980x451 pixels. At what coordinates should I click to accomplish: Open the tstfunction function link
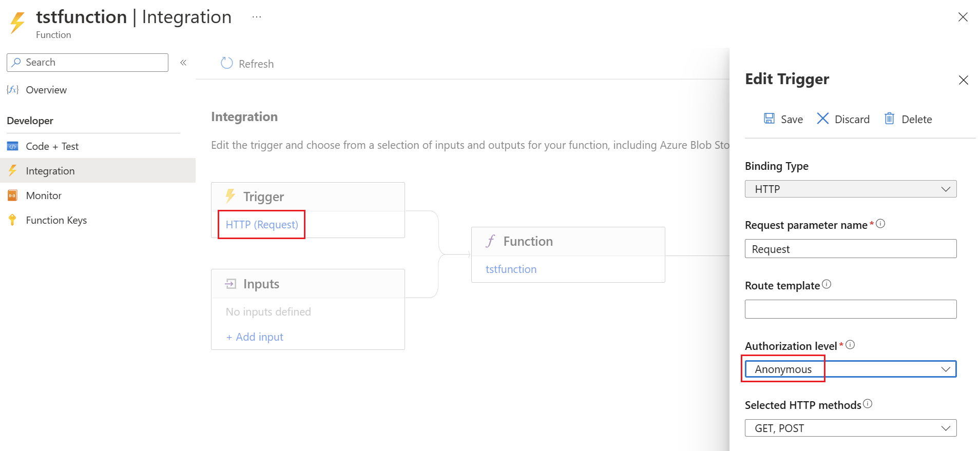[511, 269]
